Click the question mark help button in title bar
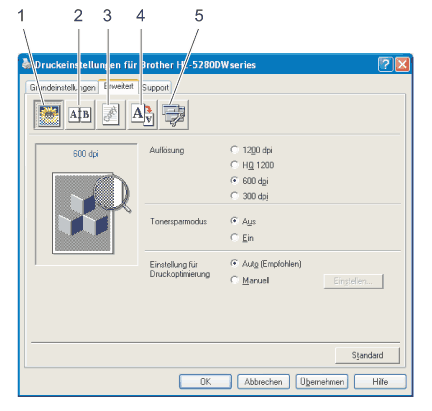 (386, 64)
